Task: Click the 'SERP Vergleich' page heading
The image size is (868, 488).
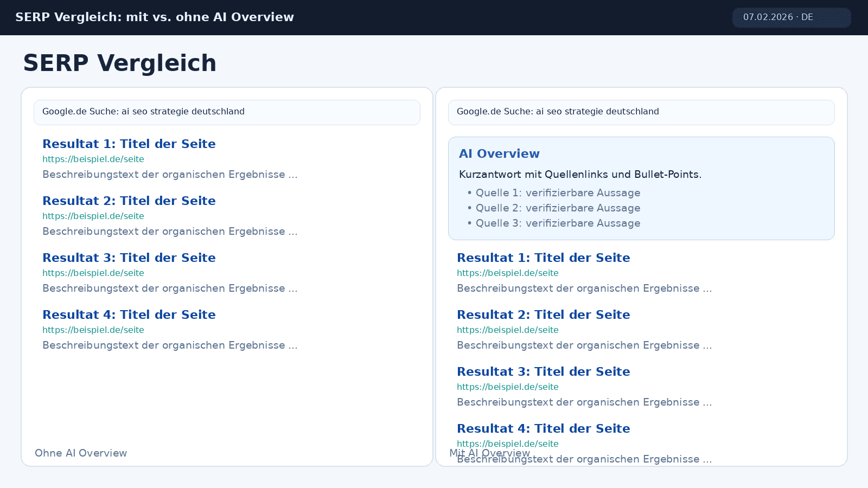Action: [x=119, y=63]
